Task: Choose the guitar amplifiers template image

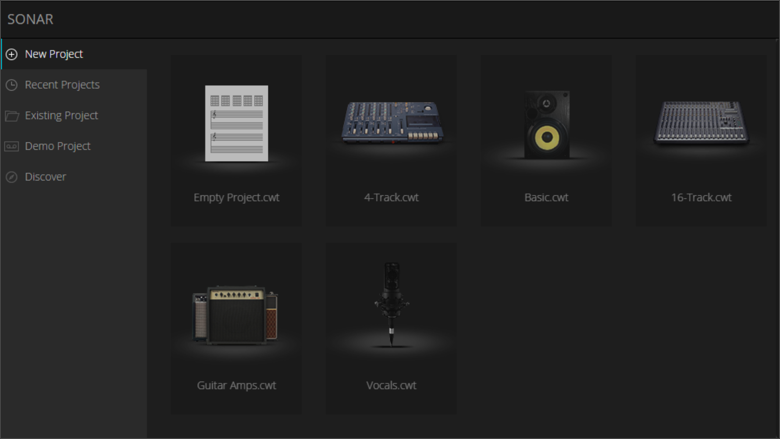Action: click(235, 315)
